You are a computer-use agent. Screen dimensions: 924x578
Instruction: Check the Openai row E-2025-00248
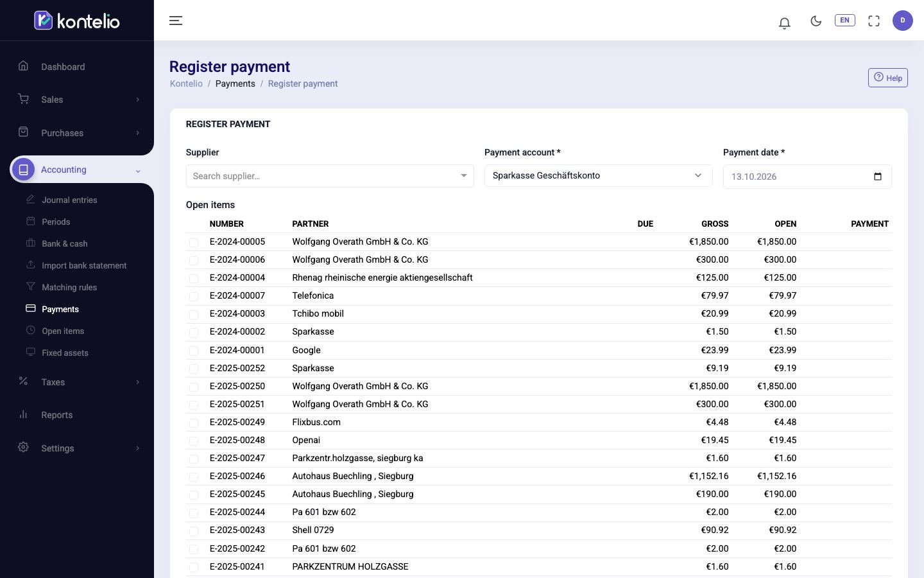[194, 441]
